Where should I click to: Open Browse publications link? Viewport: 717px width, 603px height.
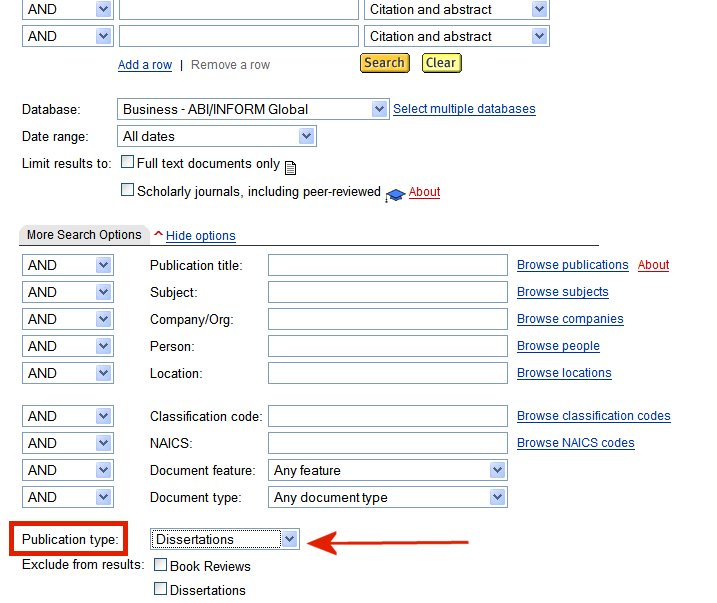[572, 265]
